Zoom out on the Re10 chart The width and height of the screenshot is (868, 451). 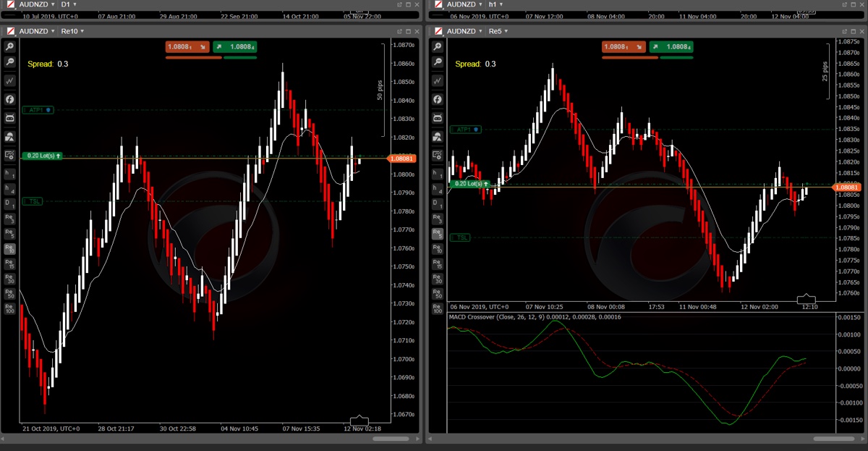pos(10,63)
